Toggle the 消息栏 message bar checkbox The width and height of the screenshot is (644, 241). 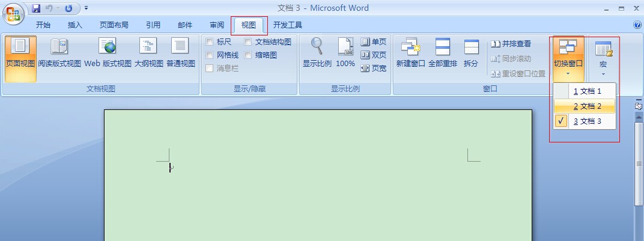click(x=210, y=68)
